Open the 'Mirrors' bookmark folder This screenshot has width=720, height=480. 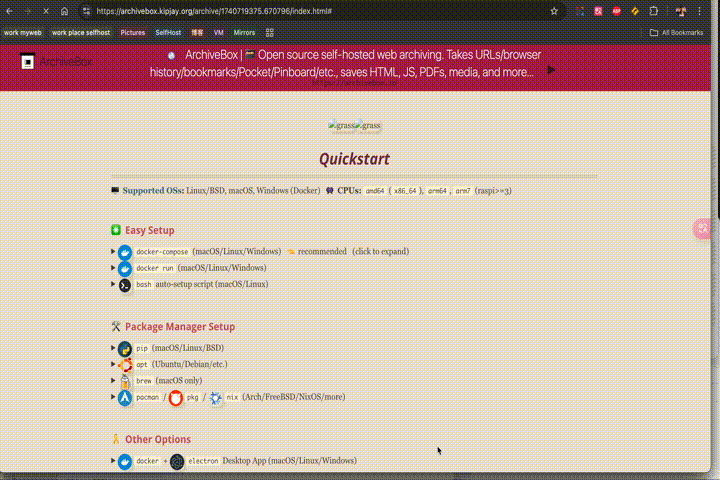pos(244,33)
